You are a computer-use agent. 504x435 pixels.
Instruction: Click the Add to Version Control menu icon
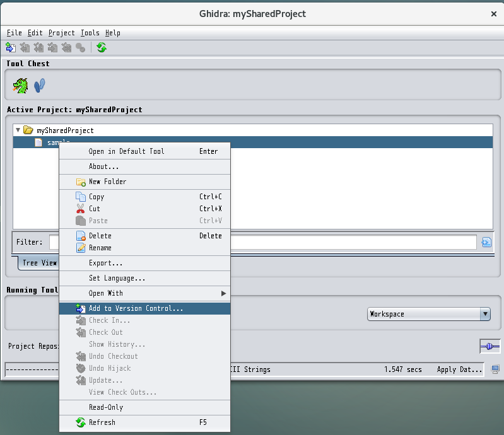(80, 308)
